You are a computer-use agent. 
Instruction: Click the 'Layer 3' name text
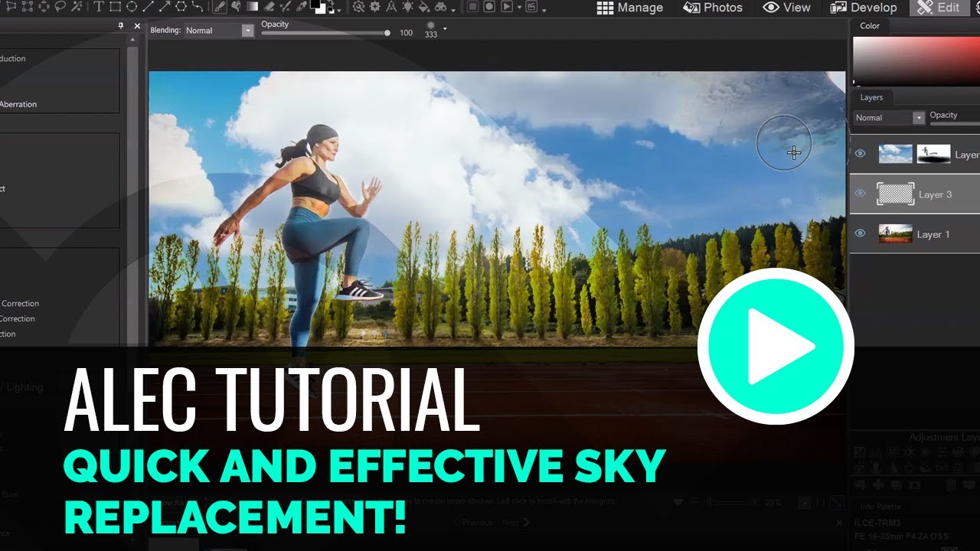point(935,194)
